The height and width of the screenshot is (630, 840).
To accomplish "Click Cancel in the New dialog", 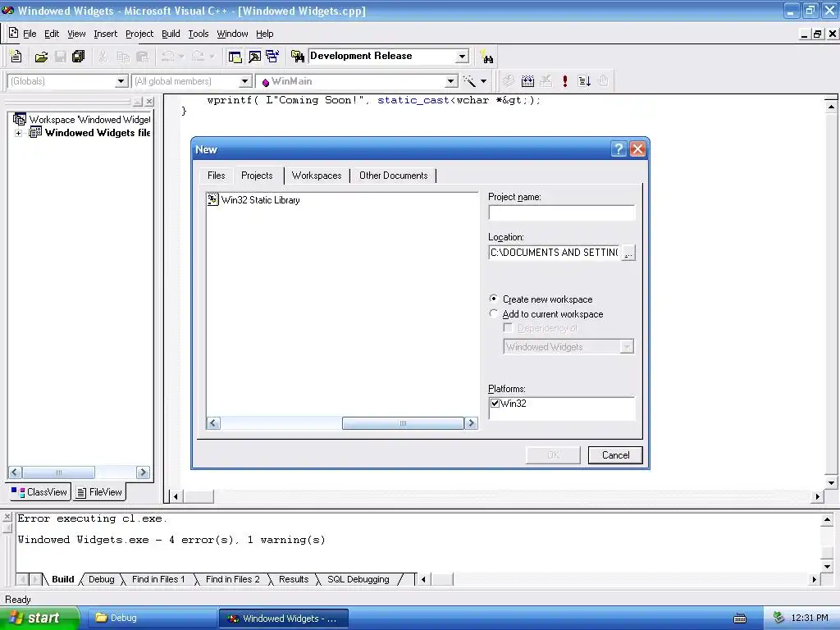I will pyautogui.click(x=615, y=454).
